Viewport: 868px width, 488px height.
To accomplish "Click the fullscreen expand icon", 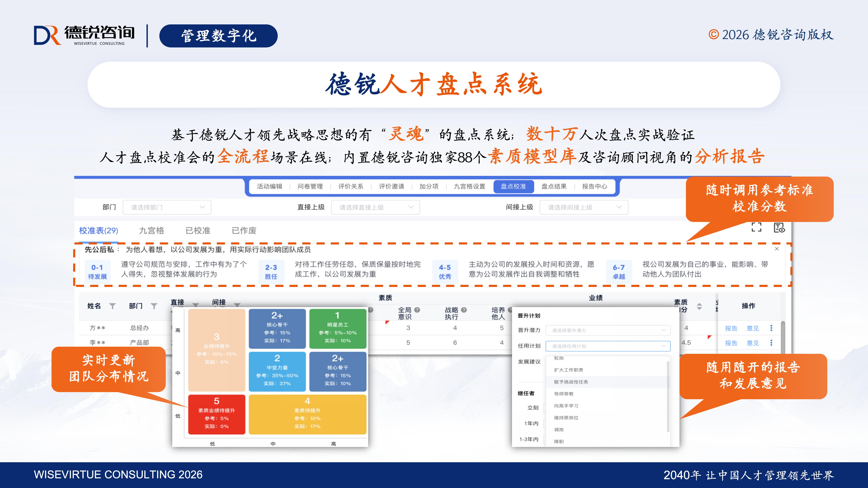I will pyautogui.click(x=756, y=227).
